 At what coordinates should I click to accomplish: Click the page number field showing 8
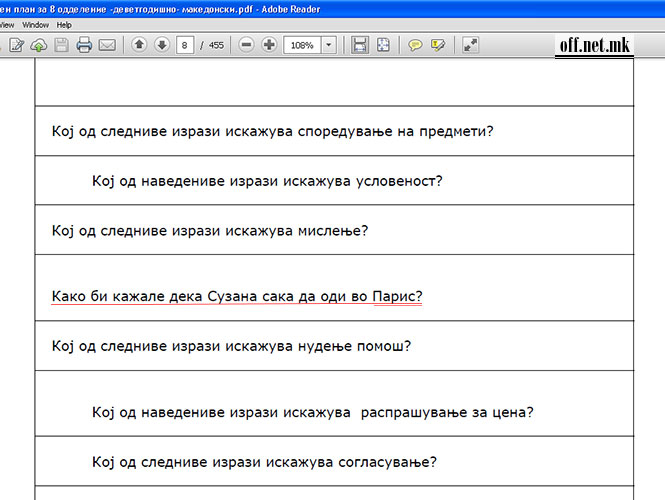185,45
